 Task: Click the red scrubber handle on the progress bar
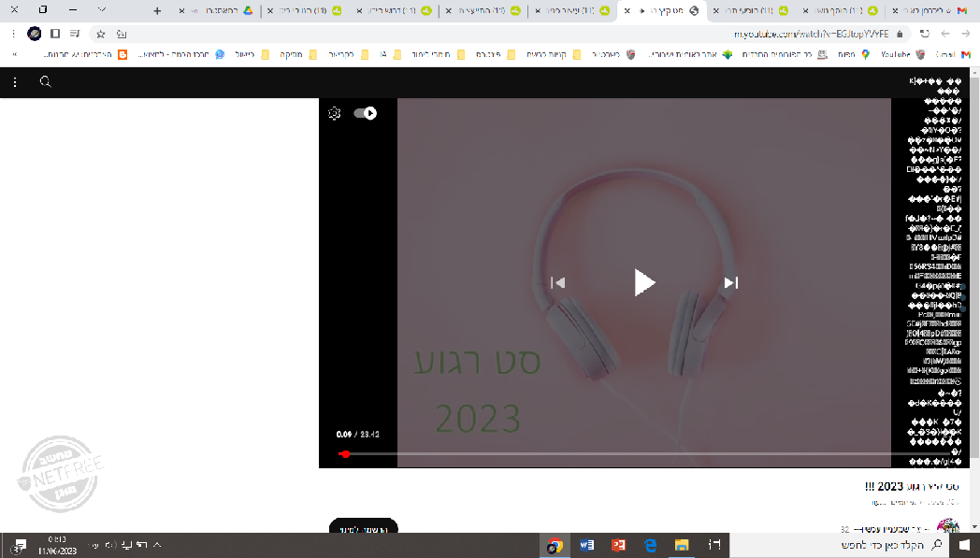click(344, 453)
